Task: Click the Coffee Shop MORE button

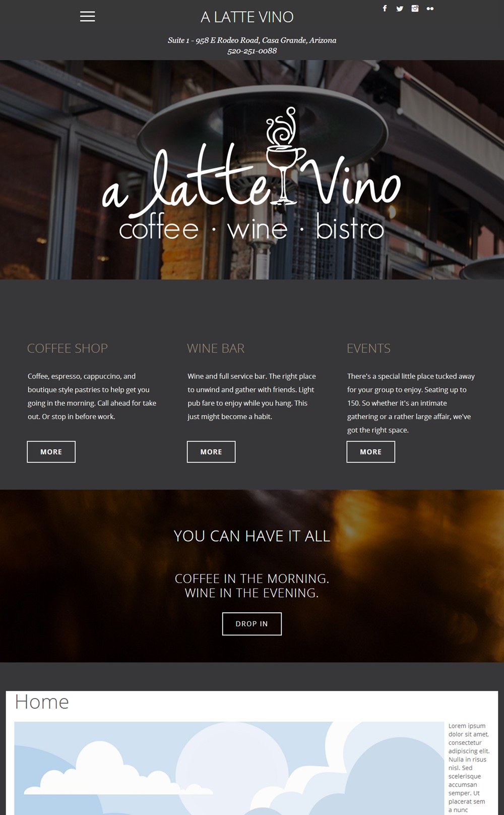Action: [x=51, y=452]
